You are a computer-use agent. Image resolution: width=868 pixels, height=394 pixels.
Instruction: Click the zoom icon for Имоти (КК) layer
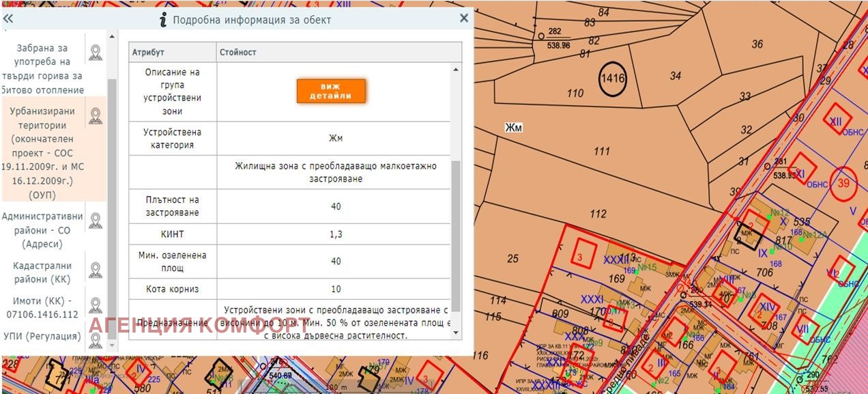coord(96,305)
